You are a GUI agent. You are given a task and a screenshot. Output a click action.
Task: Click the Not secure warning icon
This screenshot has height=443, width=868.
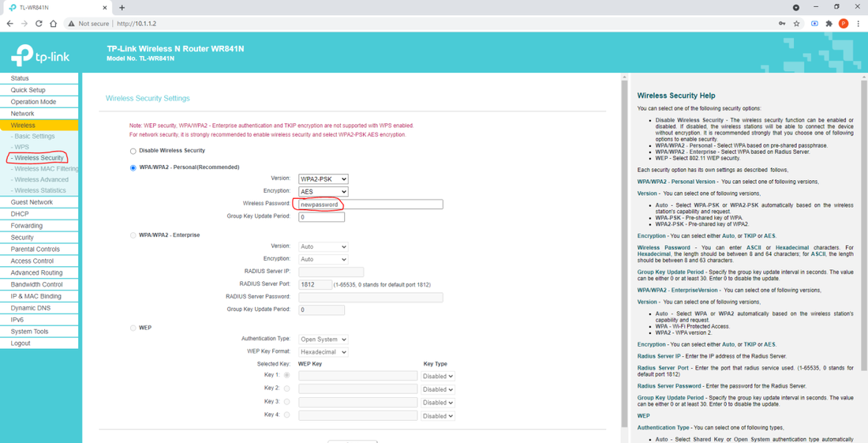pos(71,24)
